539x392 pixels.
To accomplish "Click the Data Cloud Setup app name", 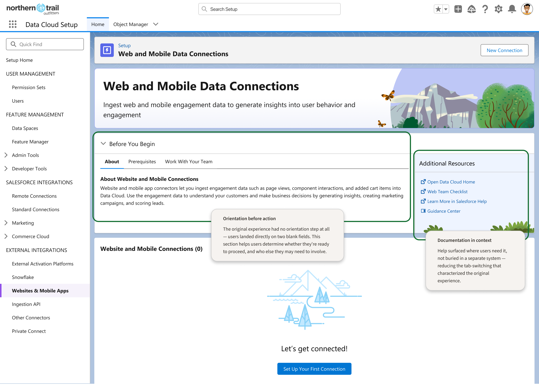I will pos(52,25).
